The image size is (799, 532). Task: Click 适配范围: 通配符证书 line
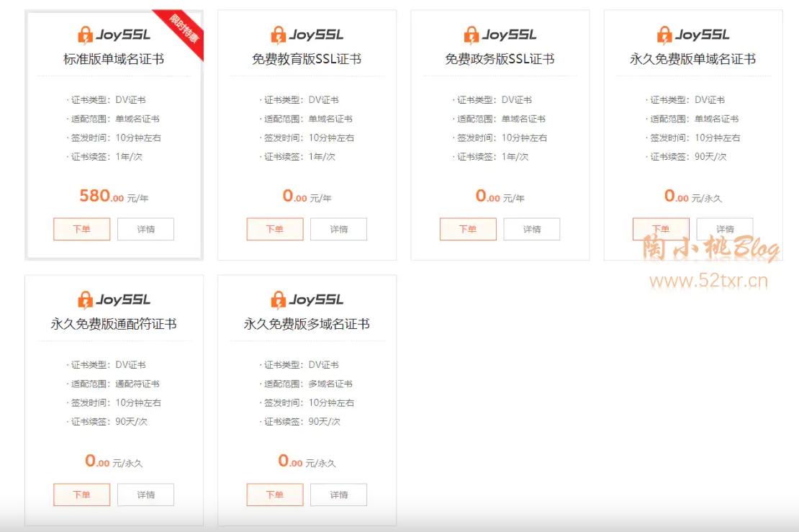click(x=113, y=384)
